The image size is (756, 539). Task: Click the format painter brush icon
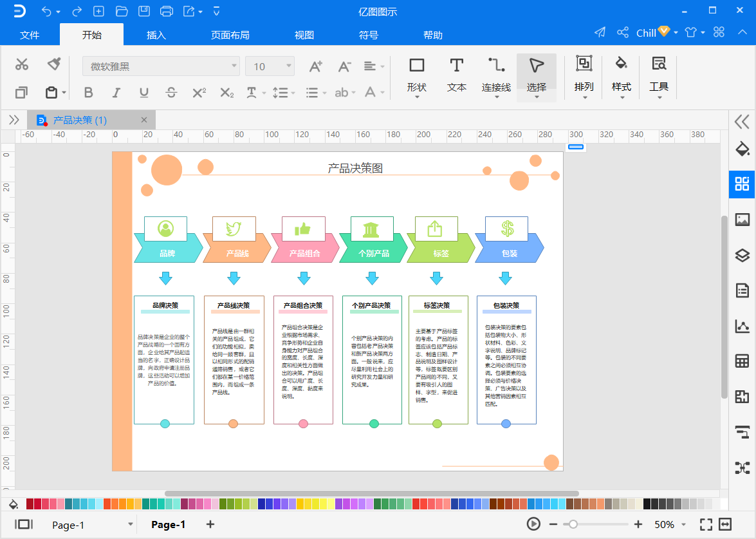[x=54, y=64]
